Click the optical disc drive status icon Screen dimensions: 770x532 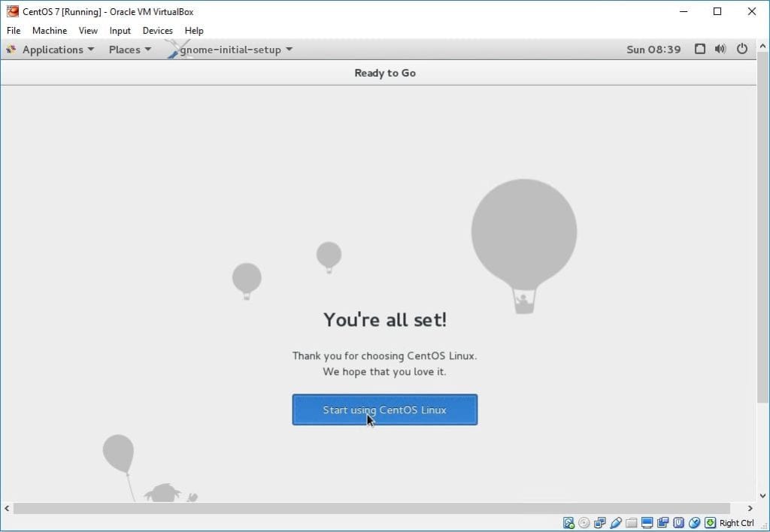click(x=584, y=523)
